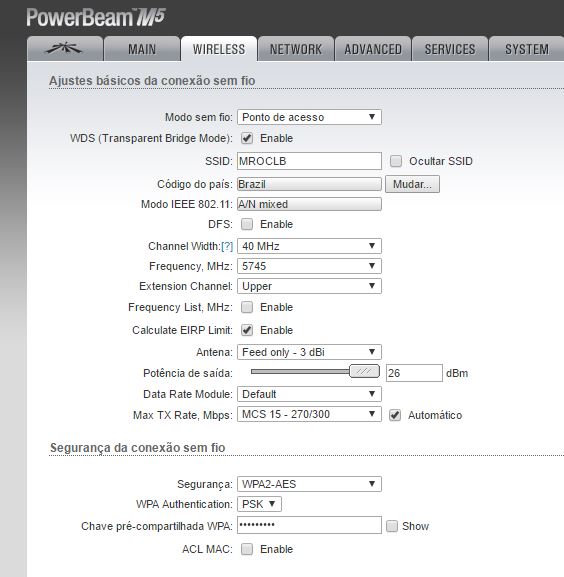Open the Segurança WPA2-AES dropdown
Viewport: 564px width, 577px height.
[x=309, y=484]
